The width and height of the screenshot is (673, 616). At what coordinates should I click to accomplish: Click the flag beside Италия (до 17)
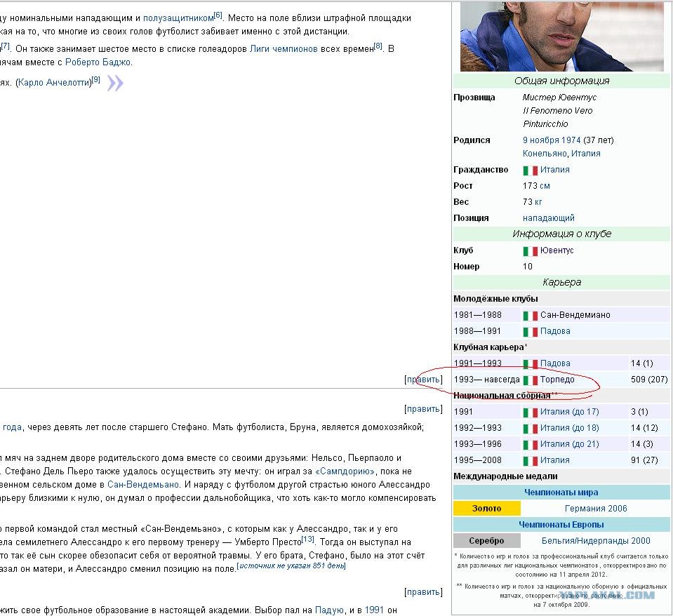coord(530,413)
